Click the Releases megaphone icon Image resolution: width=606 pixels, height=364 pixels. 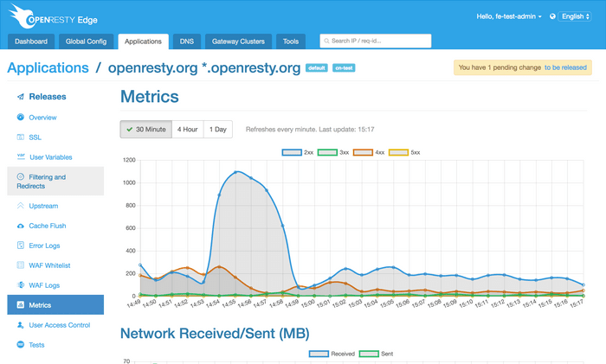21,97
